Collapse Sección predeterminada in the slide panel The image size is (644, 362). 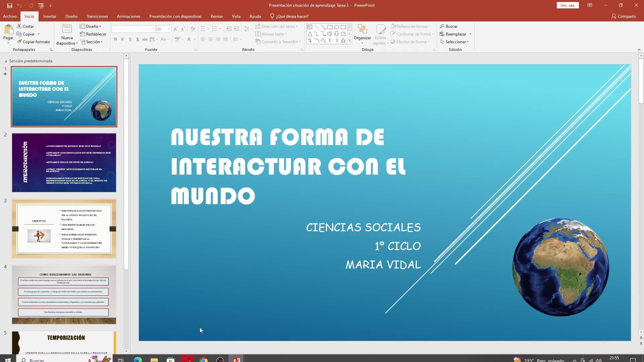[6, 61]
